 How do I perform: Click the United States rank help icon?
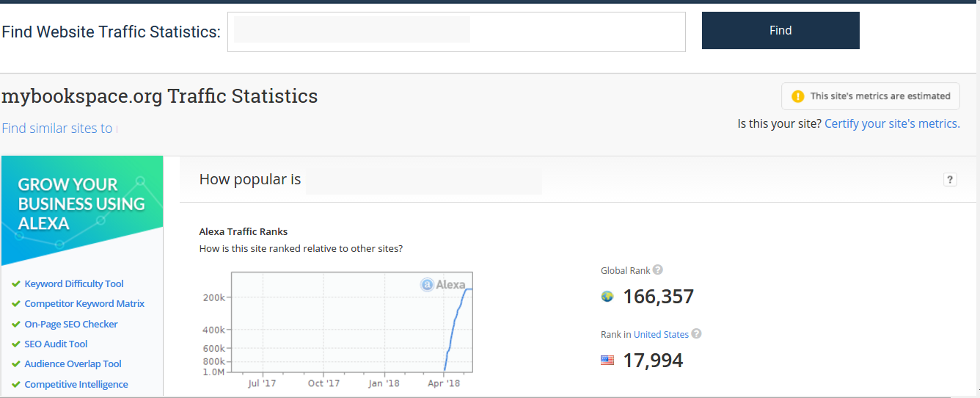click(696, 334)
